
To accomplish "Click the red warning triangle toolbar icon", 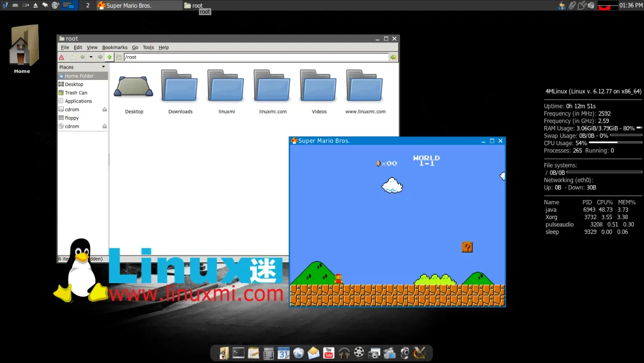I will [61, 57].
